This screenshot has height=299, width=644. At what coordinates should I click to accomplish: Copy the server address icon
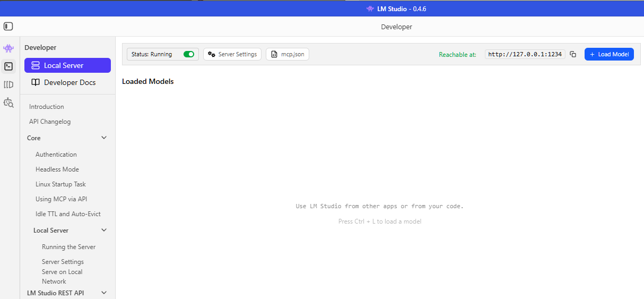(573, 54)
